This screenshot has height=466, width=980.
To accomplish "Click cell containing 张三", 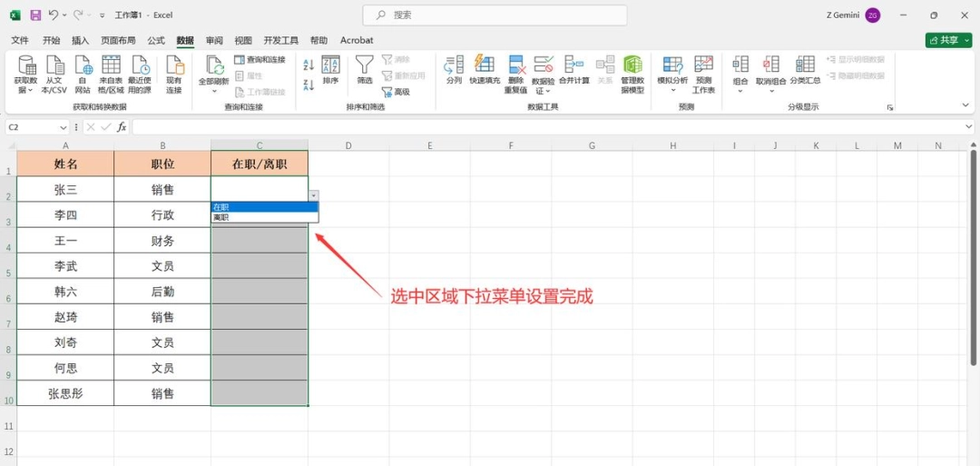I will pyautogui.click(x=65, y=190).
